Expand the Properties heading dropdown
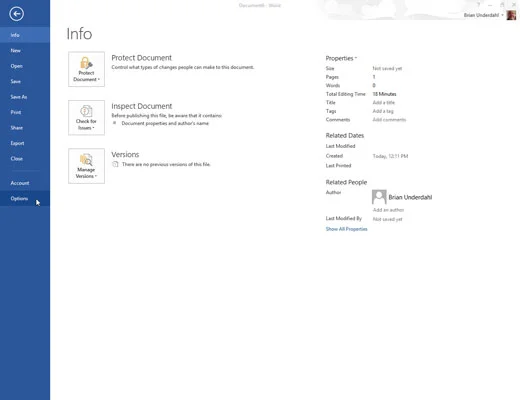This screenshot has width=520, height=400. 341,58
